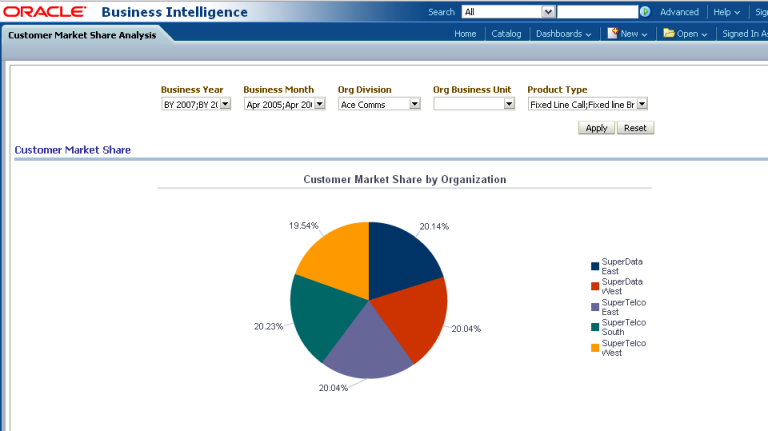Click the SuperData East legend swatch

tap(595, 266)
